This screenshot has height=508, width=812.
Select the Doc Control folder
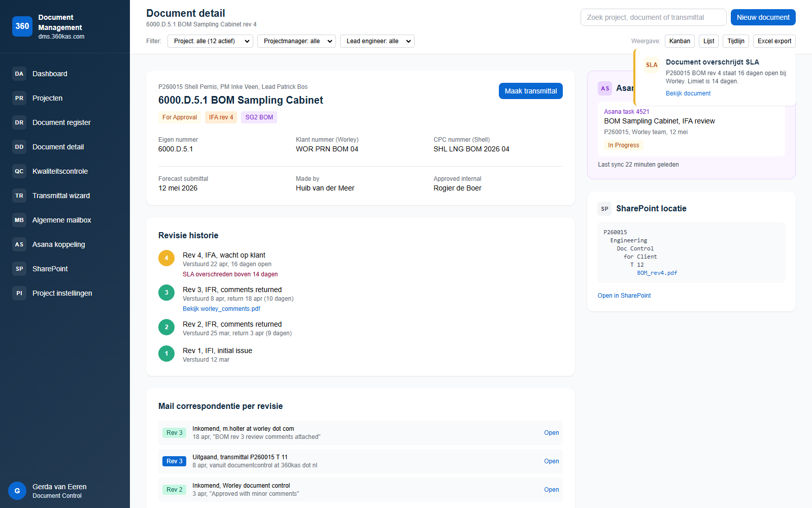(x=635, y=248)
